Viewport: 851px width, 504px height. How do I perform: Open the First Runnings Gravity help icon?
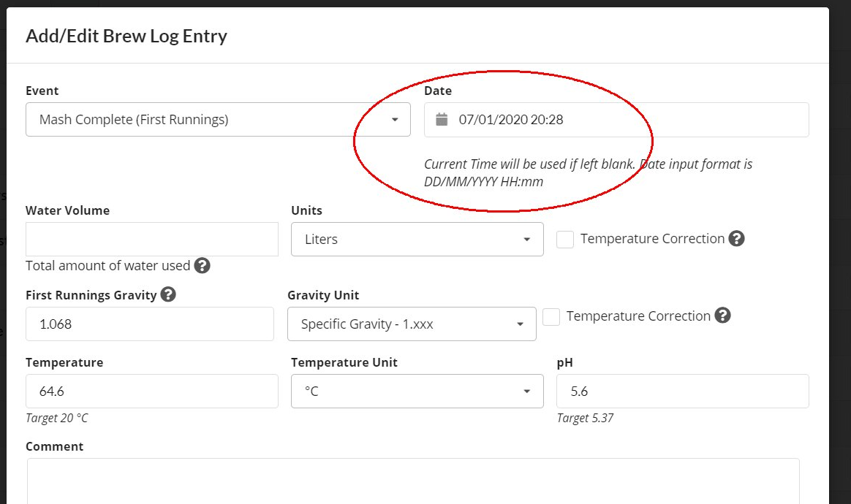point(168,295)
